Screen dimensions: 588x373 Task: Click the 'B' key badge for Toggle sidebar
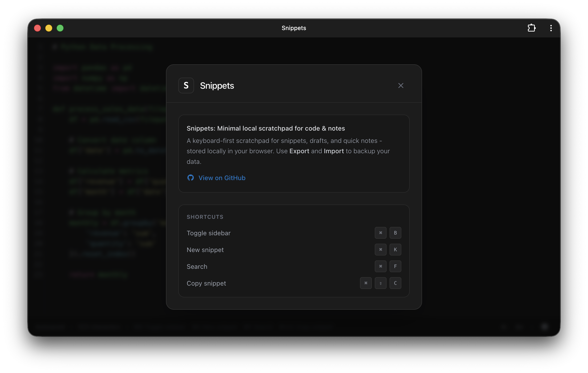point(395,233)
